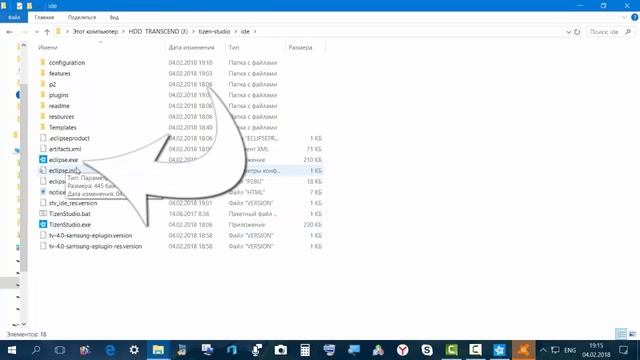Open the Главная ribbon tab
This screenshot has width=640, height=360.
point(44,18)
